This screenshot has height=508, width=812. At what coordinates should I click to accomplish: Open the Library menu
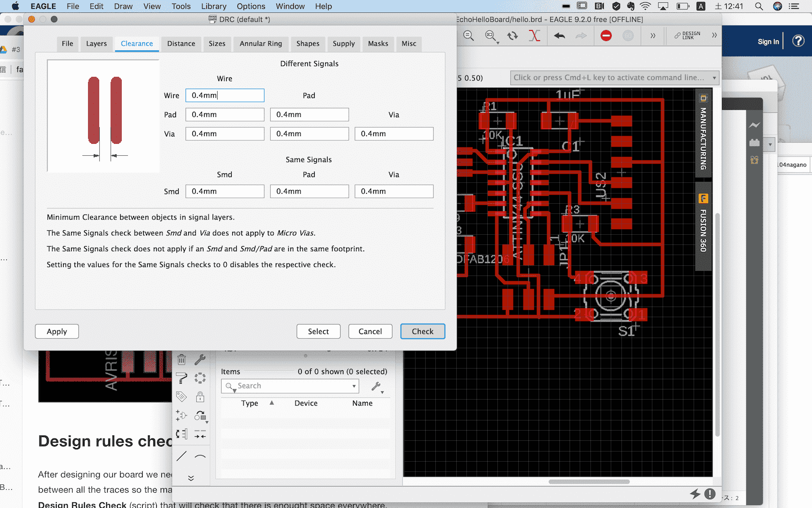click(x=214, y=6)
